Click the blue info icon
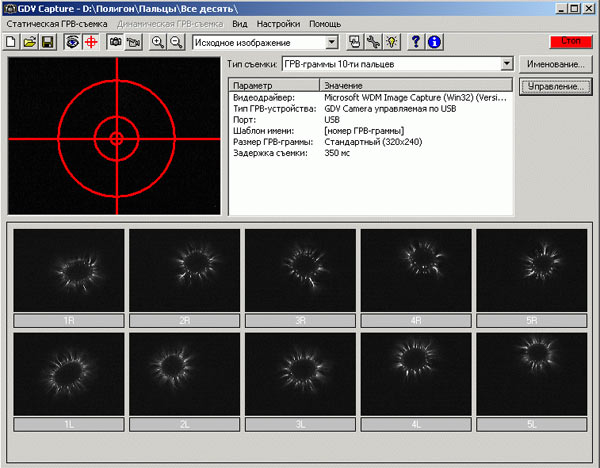 (x=434, y=42)
